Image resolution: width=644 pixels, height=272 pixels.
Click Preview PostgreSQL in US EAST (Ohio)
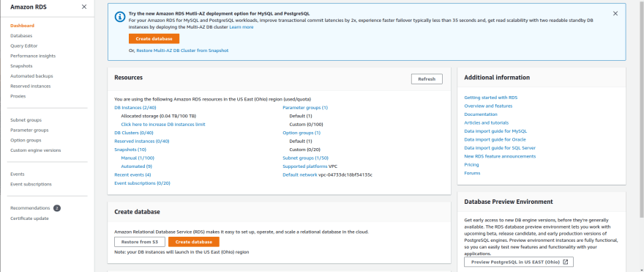pos(519,262)
